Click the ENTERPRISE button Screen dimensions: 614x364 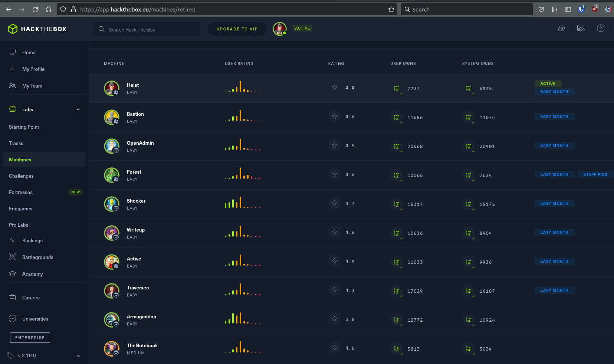tap(30, 338)
